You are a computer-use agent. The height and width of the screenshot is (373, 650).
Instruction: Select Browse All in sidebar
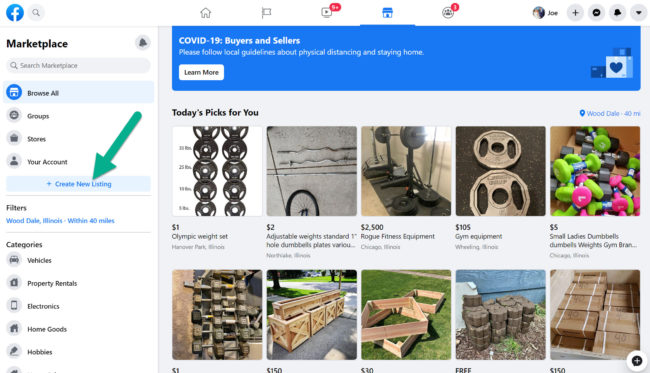point(78,92)
